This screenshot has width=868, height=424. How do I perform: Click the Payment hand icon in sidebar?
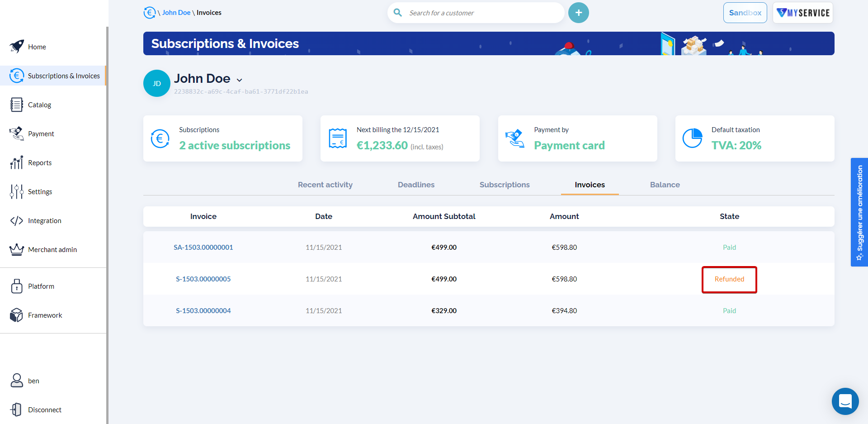17,133
